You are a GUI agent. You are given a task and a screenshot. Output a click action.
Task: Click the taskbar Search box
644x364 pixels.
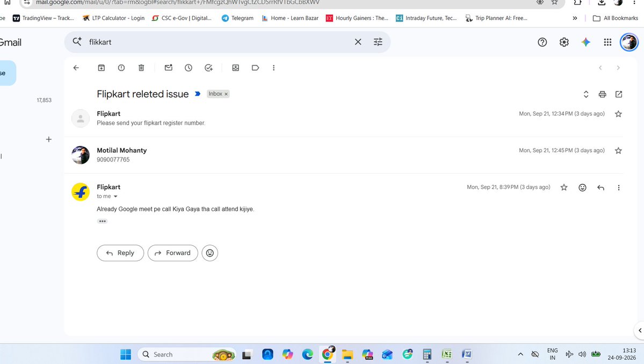point(187,354)
